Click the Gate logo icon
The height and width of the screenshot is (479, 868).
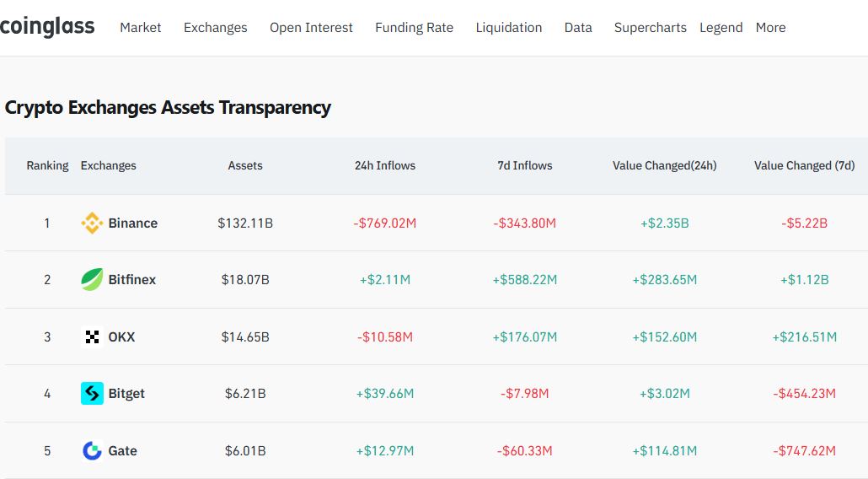[x=92, y=451]
